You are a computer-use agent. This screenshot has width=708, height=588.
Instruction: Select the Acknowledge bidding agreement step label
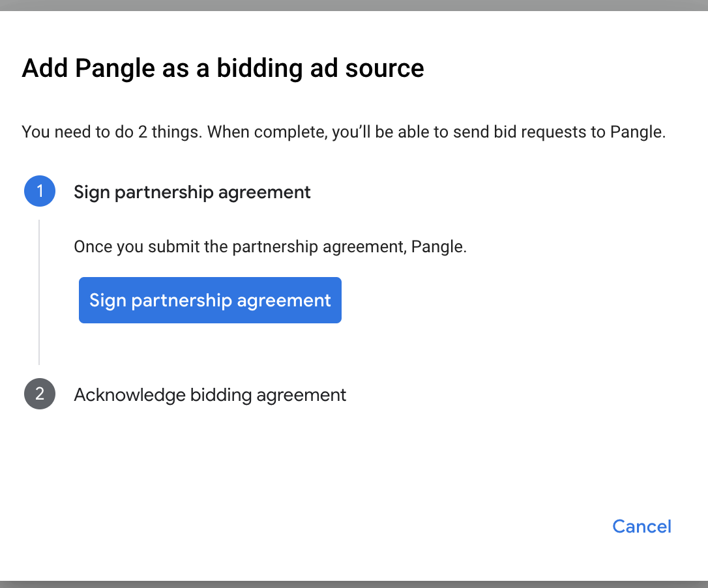(x=210, y=394)
